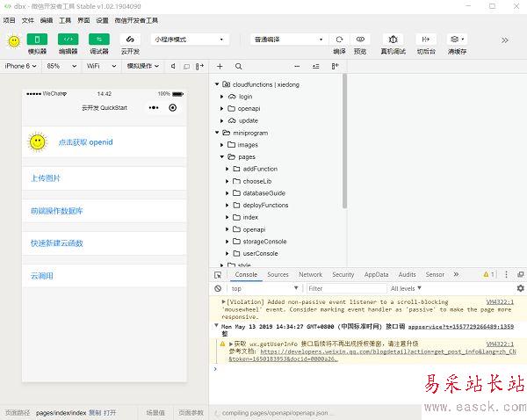The image size is (527, 420).
Task: Open the cloud development console
Action: coord(130,40)
